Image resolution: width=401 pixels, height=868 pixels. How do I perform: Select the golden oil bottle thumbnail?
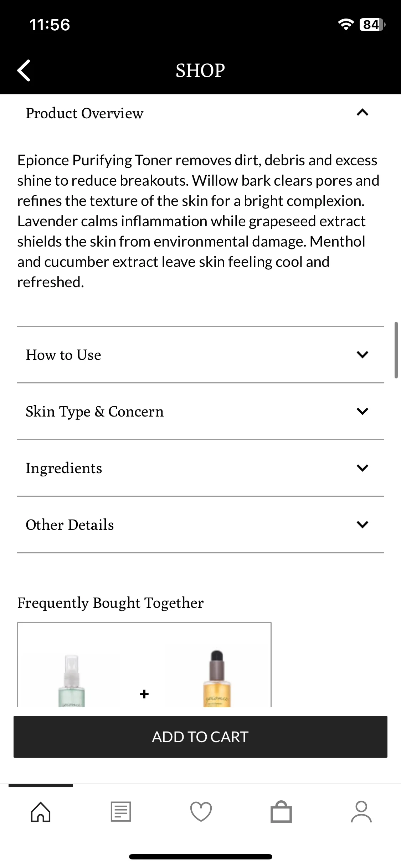click(217, 679)
